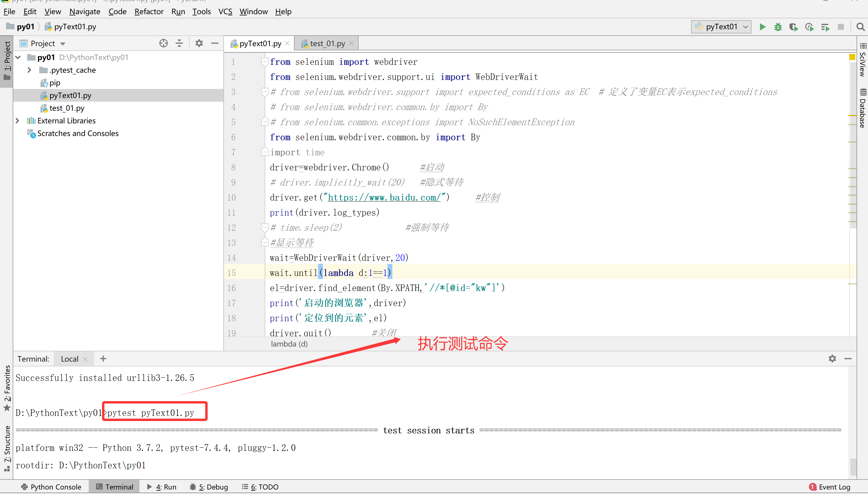Hide the Terminal panel
Image resolution: width=868 pixels, height=494 pixels.
[848, 359]
